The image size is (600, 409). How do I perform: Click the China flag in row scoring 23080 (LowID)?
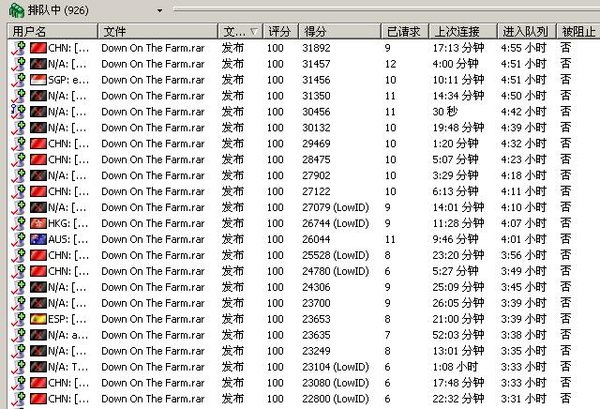(38, 383)
